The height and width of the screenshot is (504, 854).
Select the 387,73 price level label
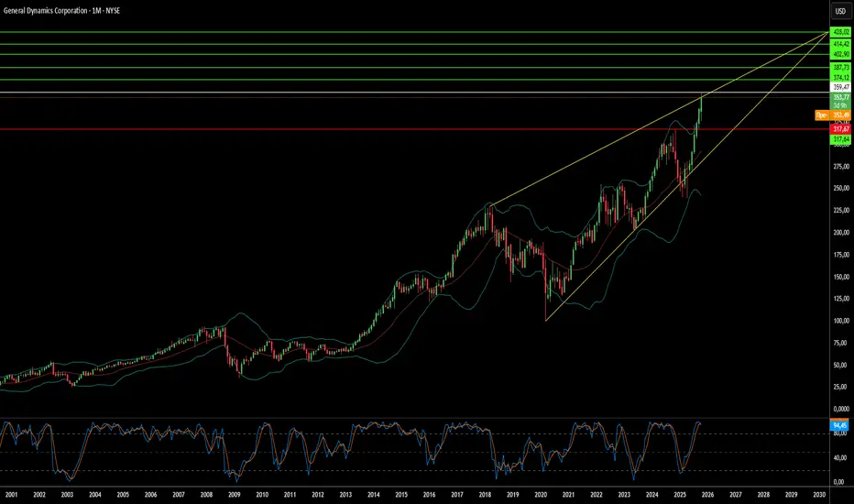840,68
